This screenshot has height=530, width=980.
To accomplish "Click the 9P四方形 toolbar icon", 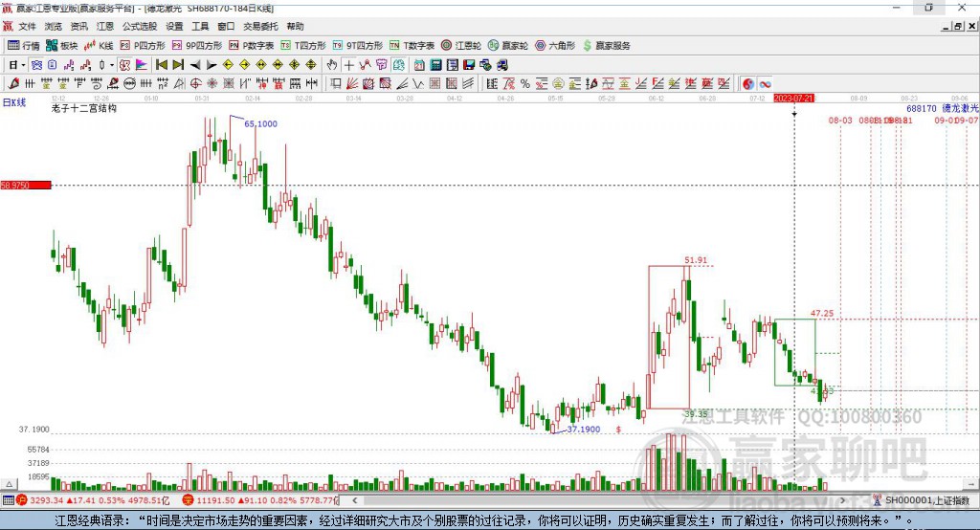I will tap(197, 46).
